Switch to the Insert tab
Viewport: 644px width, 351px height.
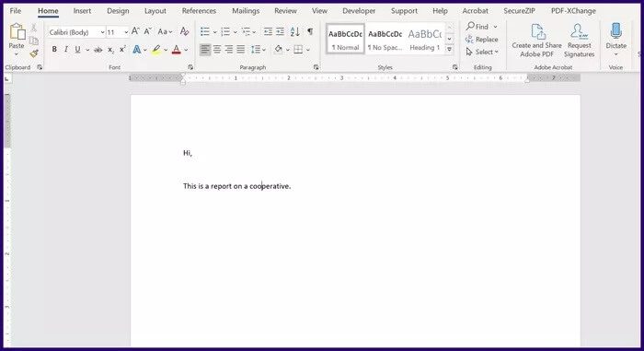coord(82,11)
